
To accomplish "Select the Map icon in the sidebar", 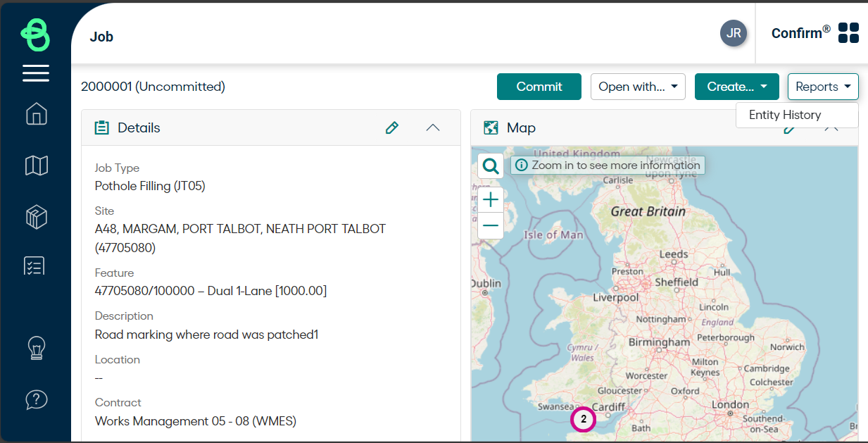I will (x=35, y=165).
